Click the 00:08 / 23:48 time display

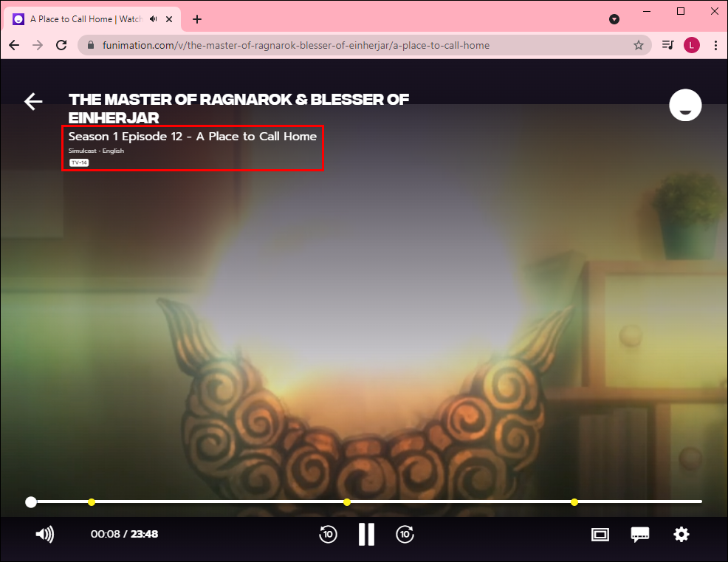(124, 534)
